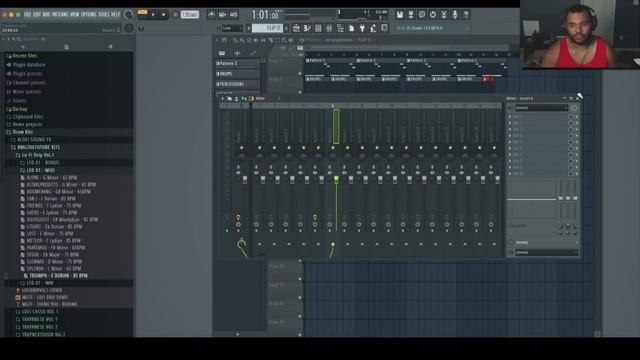Mute playlist Track 1 green dot
Image resolution: width=640 pixels, height=360 pixels.
(300, 74)
